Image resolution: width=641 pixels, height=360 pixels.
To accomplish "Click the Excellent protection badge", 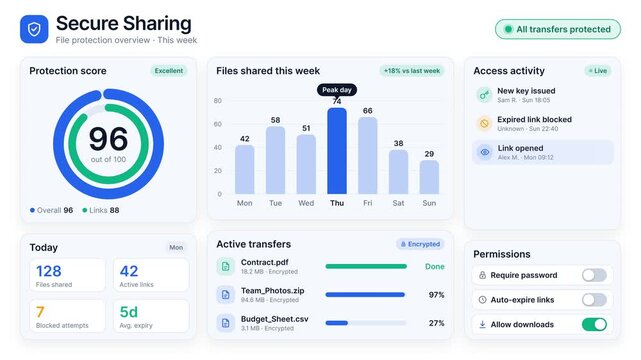I will click(x=168, y=71).
